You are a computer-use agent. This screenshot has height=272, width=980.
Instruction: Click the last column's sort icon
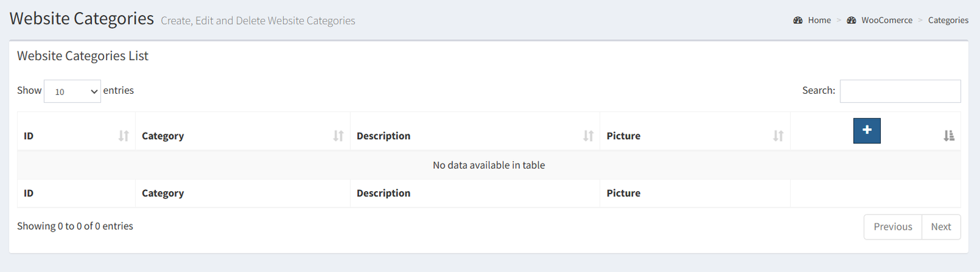pyautogui.click(x=949, y=136)
